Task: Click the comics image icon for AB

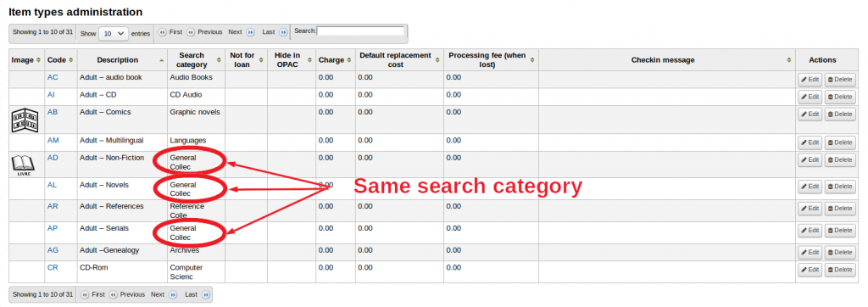Action: point(25,120)
